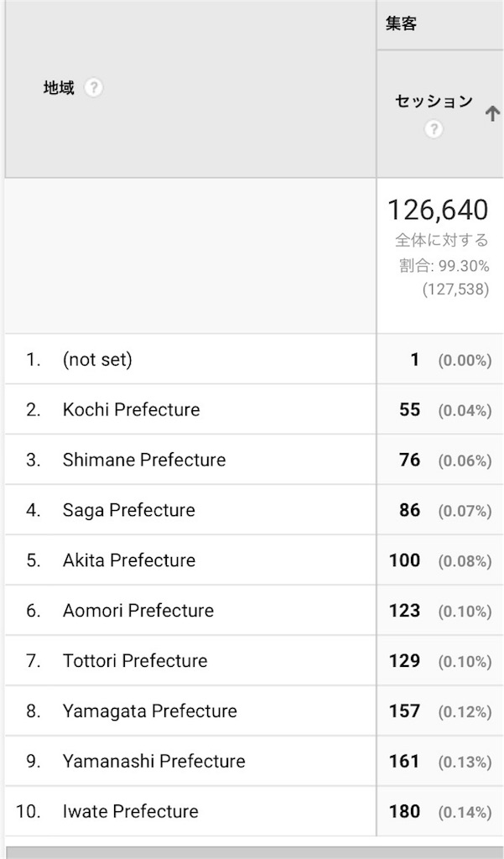Click the total sessions value 126,640
The width and height of the screenshot is (504, 859).
click(438, 210)
